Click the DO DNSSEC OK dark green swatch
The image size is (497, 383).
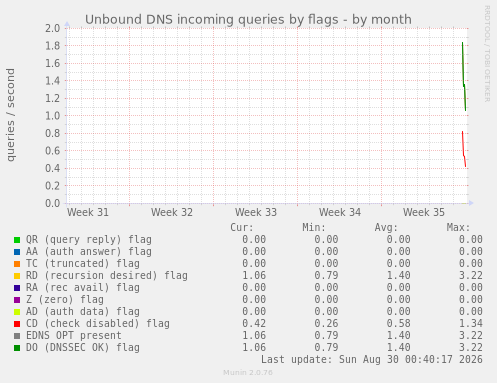17,348
